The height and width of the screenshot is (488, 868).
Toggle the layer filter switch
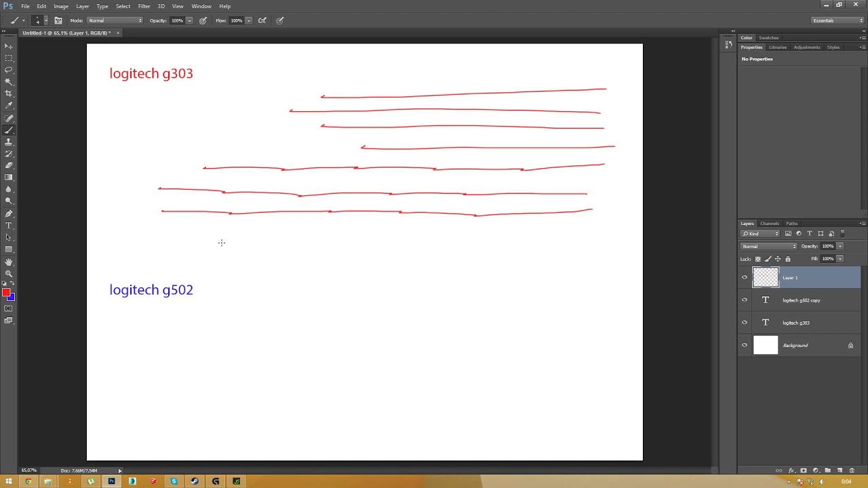click(842, 233)
